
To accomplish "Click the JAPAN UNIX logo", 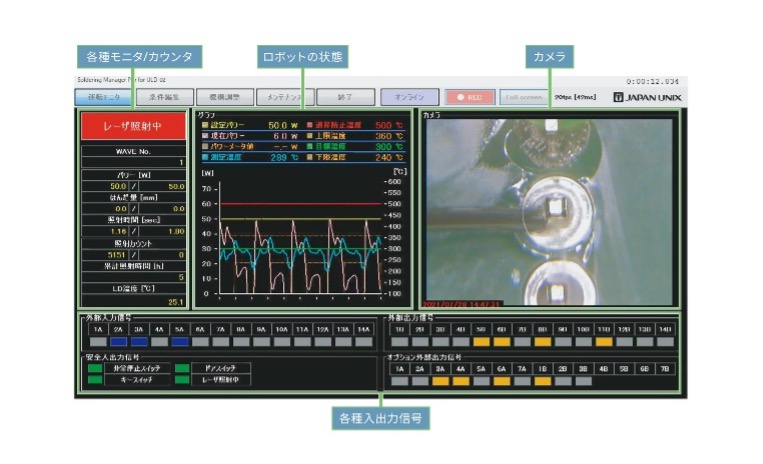I will (647, 97).
